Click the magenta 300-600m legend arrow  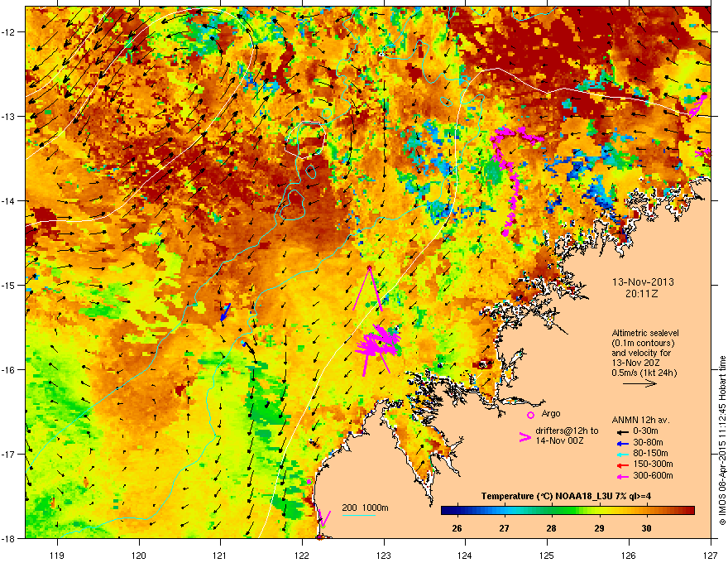[x=622, y=476]
